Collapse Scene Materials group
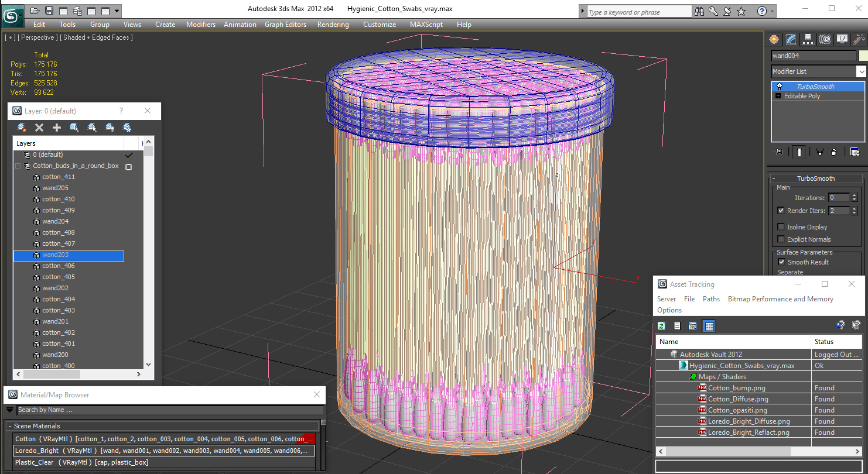This screenshot has height=474, width=868. (x=10, y=426)
